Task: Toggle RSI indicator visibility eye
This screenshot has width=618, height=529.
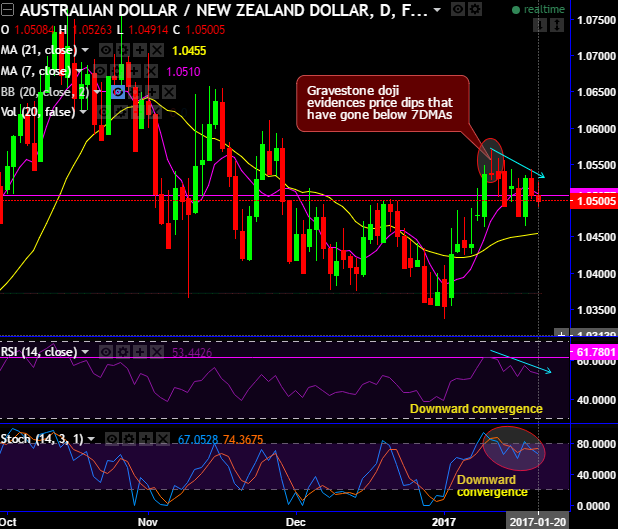Action: point(106,352)
